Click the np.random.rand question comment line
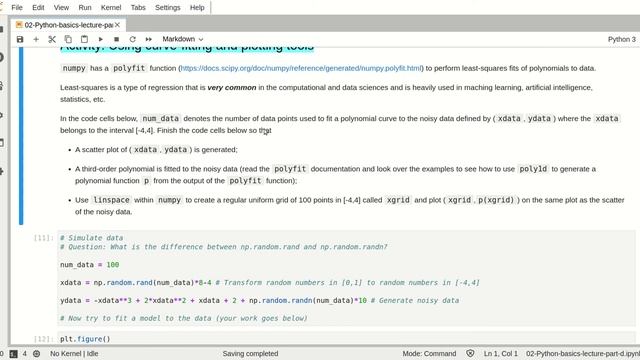Viewport: 640px width, 360px height. (223, 247)
